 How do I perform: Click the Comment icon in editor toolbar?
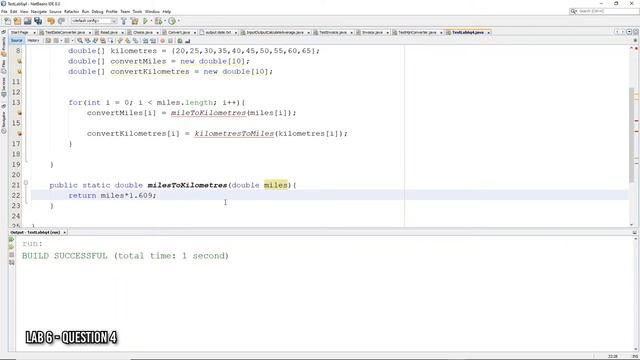click(180, 41)
